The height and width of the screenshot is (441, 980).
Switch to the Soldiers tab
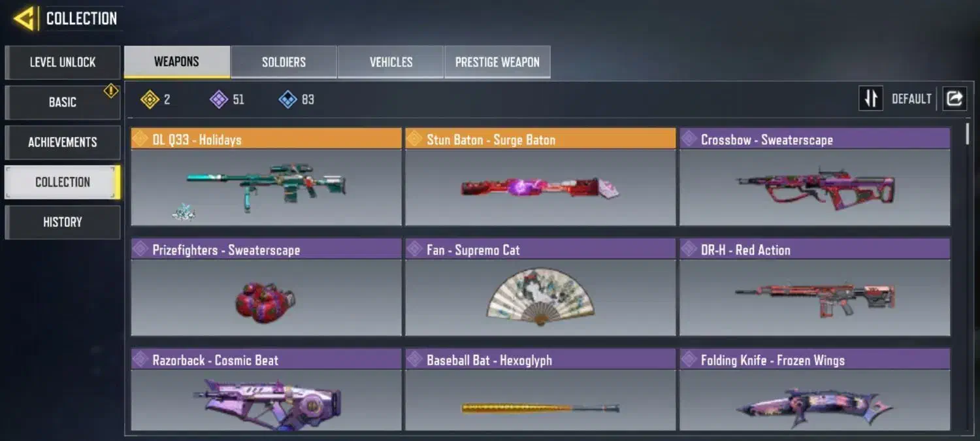284,62
